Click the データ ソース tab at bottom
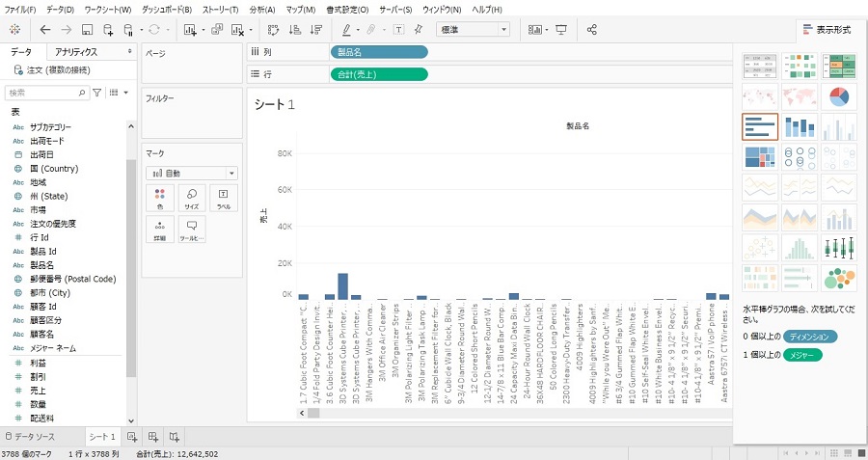Image resolution: width=868 pixels, height=460 pixels. coord(34,437)
